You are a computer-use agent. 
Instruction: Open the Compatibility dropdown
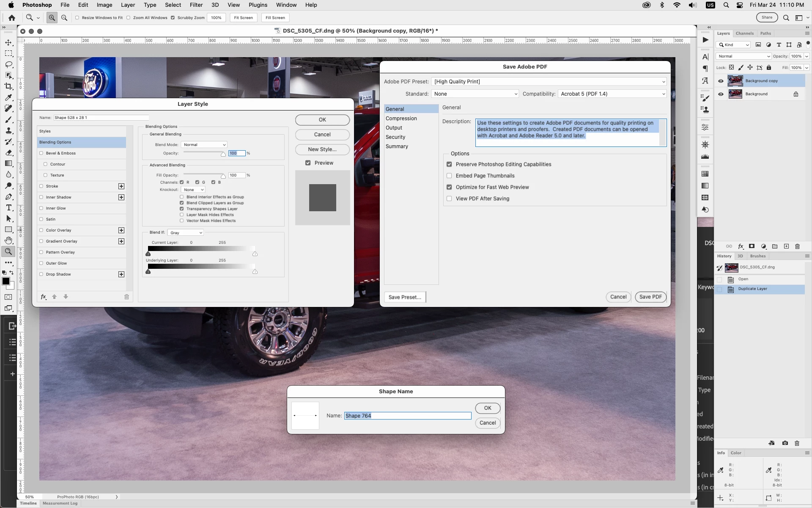tap(612, 94)
